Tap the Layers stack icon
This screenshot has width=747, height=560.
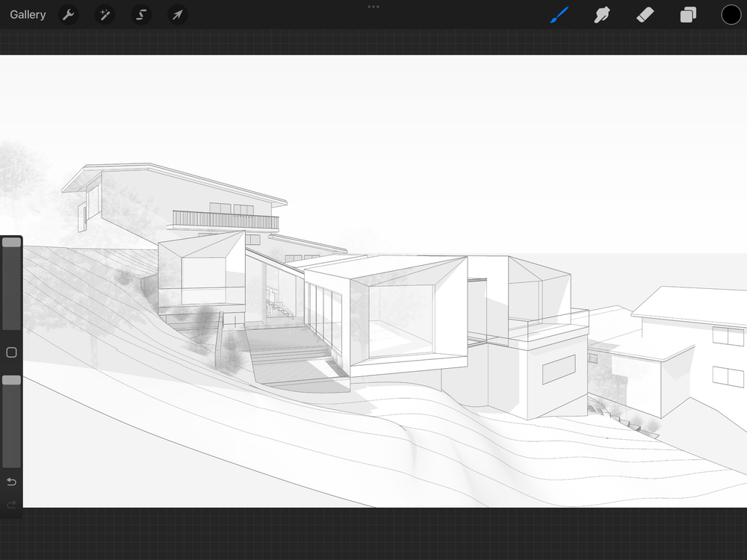click(688, 14)
